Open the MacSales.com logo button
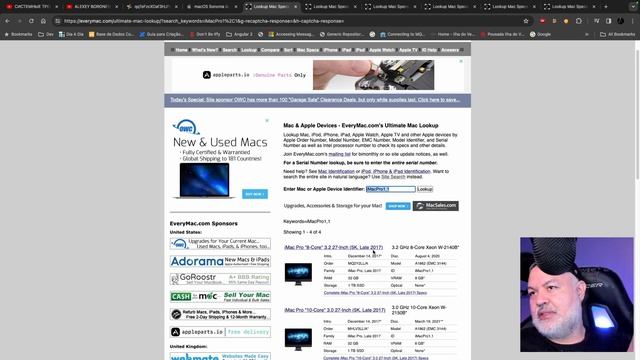640x360 pixels. coord(436,206)
